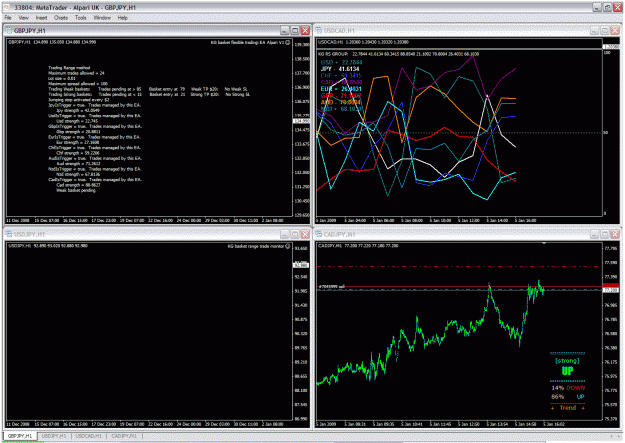Open the Window menu

point(102,18)
